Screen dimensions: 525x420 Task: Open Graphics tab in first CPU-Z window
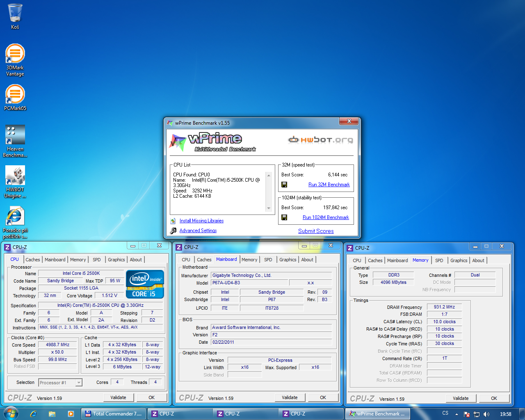pos(116,260)
